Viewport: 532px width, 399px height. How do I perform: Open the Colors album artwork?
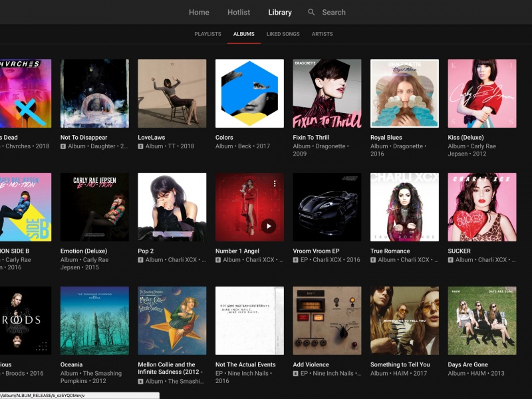(249, 94)
